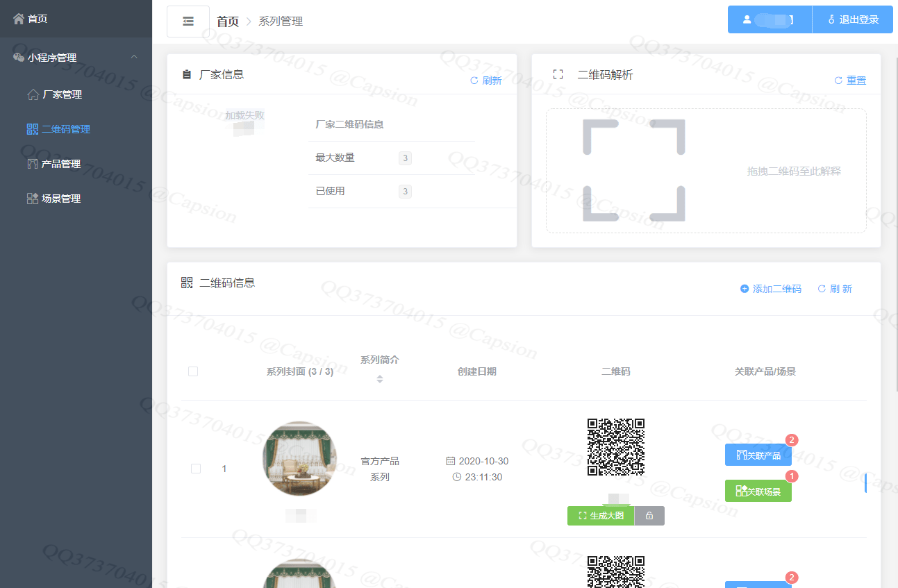Click the 官方产品系列 description cell
898x588 pixels.
(x=380, y=469)
